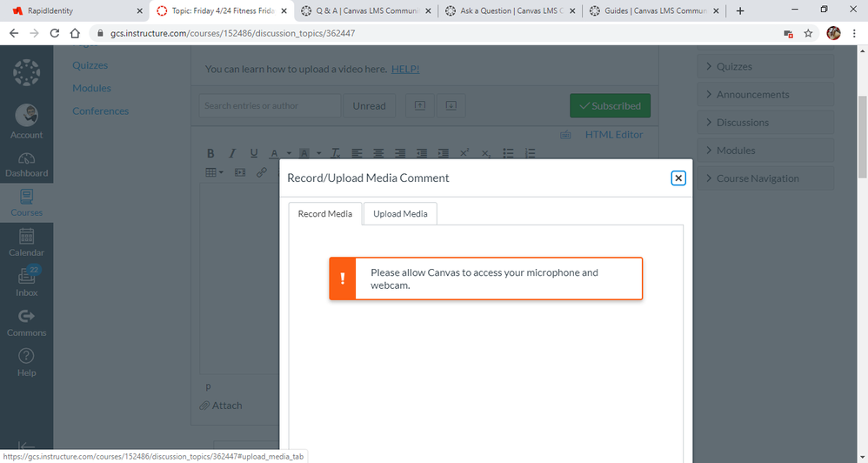Screen dimensions: 868x463
Task: Bookmark this page with the star icon
Action: [808, 33]
